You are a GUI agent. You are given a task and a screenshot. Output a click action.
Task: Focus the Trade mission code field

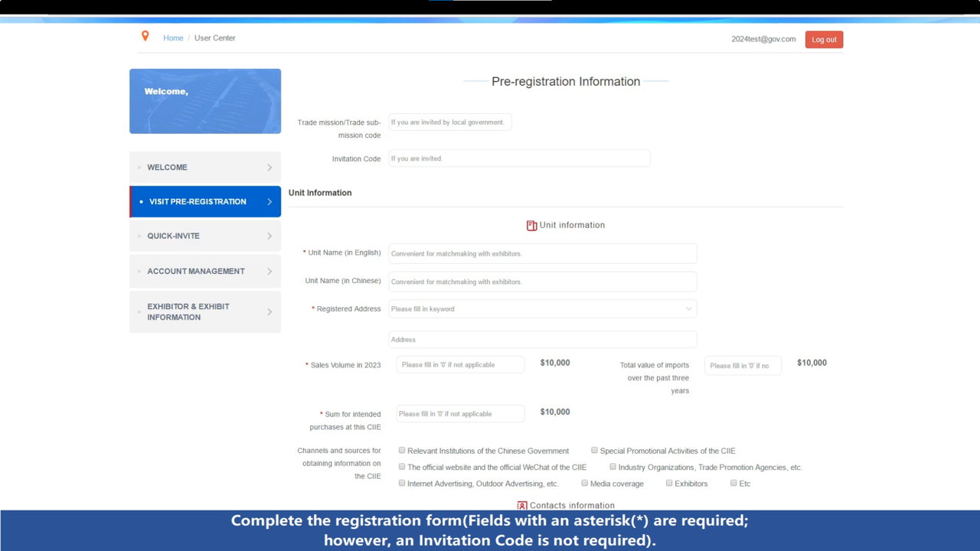[449, 122]
